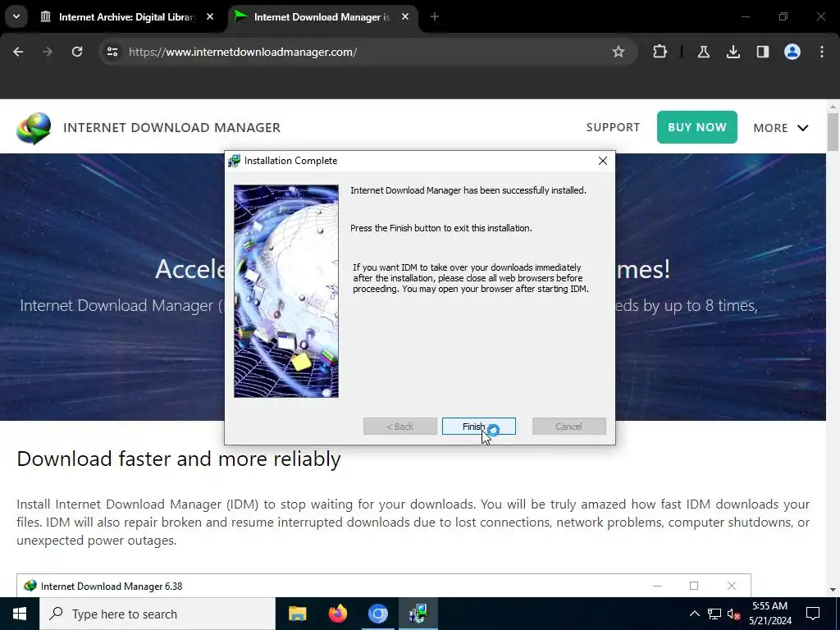
Task: Click the taskbar search box
Action: 157,614
